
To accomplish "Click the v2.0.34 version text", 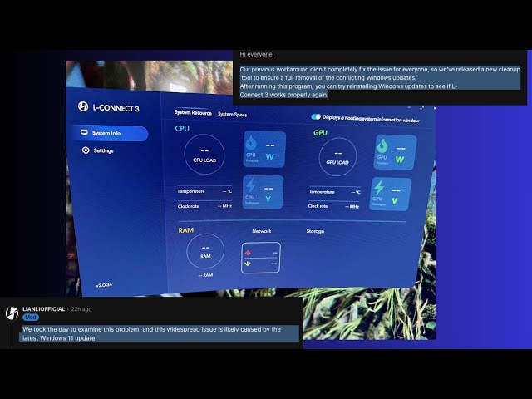I will click(x=104, y=285).
